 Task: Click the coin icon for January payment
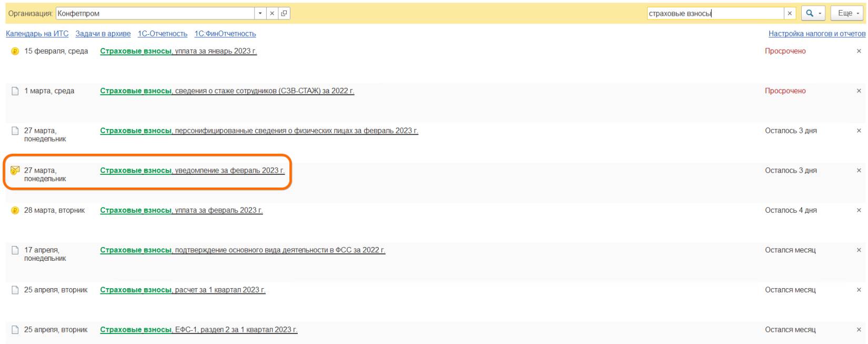pyautogui.click(x=15, y=52)
